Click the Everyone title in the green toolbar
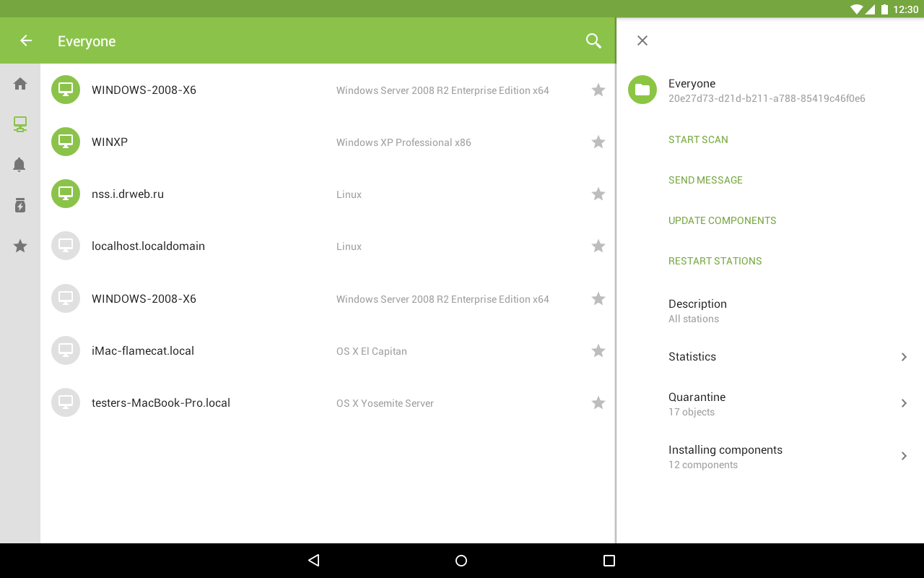924x578 pixels. pos(87,41)
